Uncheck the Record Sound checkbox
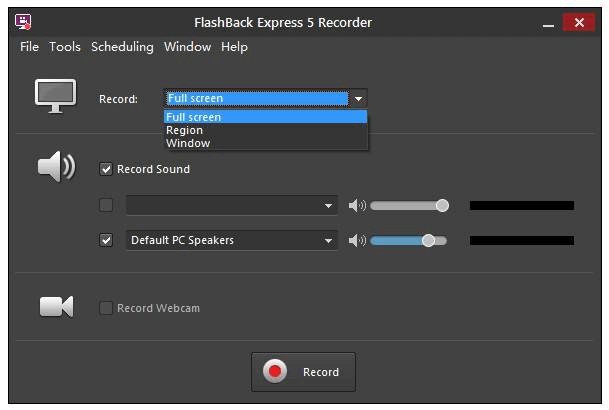The image size is (609, 410). click(x=106, y=169)
